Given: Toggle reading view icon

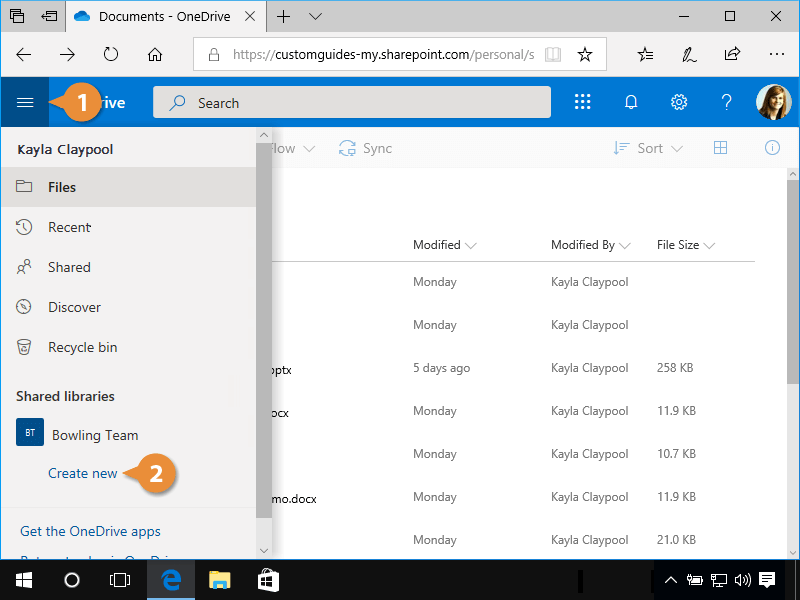Looking at the screenshot, I should point(553,54).
